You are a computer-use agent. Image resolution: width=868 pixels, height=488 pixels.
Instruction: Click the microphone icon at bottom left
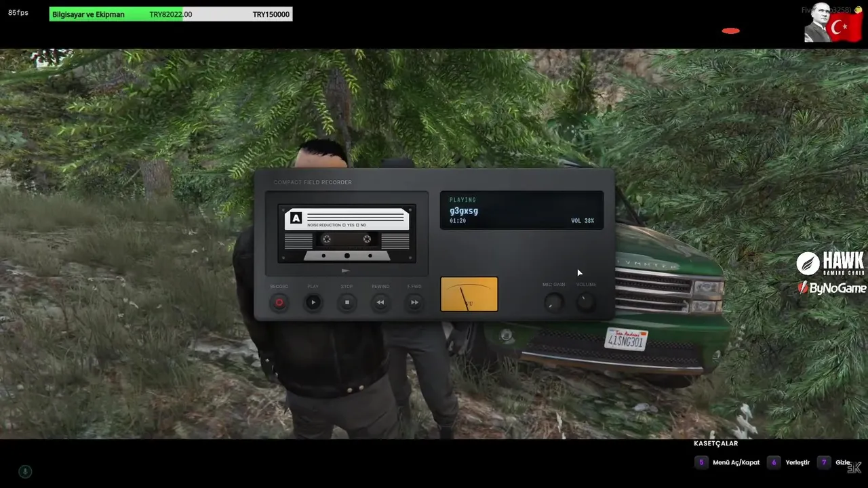[x=25, y=472]
